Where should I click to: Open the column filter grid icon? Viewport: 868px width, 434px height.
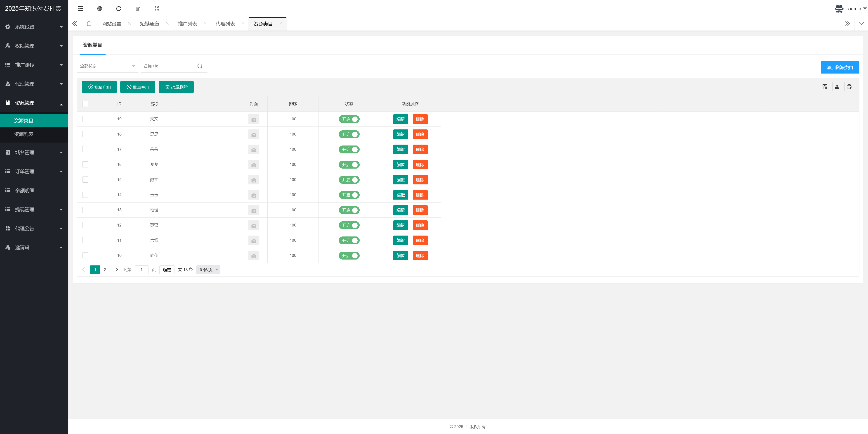coord(825,87)
